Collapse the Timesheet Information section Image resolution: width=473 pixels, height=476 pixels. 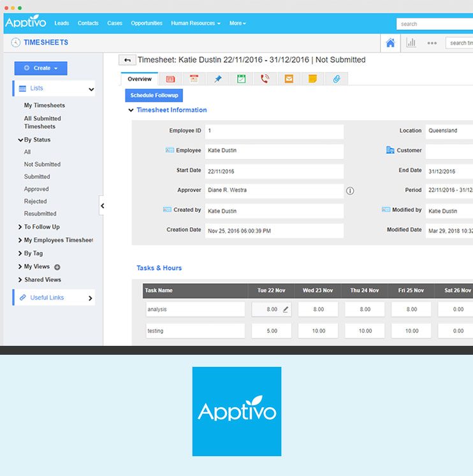pyautogui.click(x=131, y=110)
